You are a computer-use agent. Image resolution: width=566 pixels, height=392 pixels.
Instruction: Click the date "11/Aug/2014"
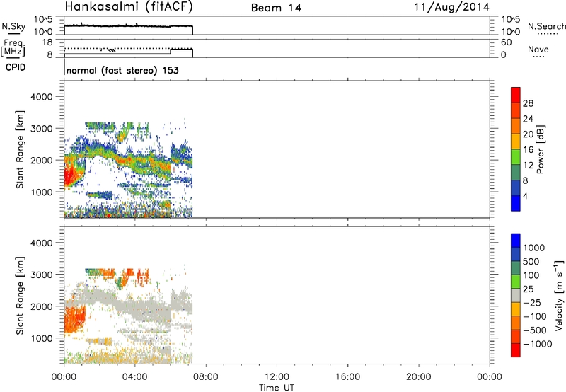[x=452, y=7]
